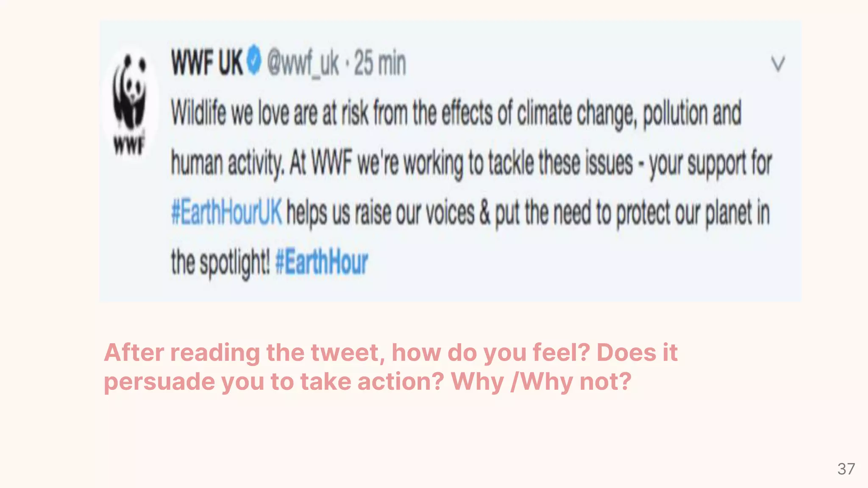Click slide number 37
The image size is (868, 488).
[846, 469]
